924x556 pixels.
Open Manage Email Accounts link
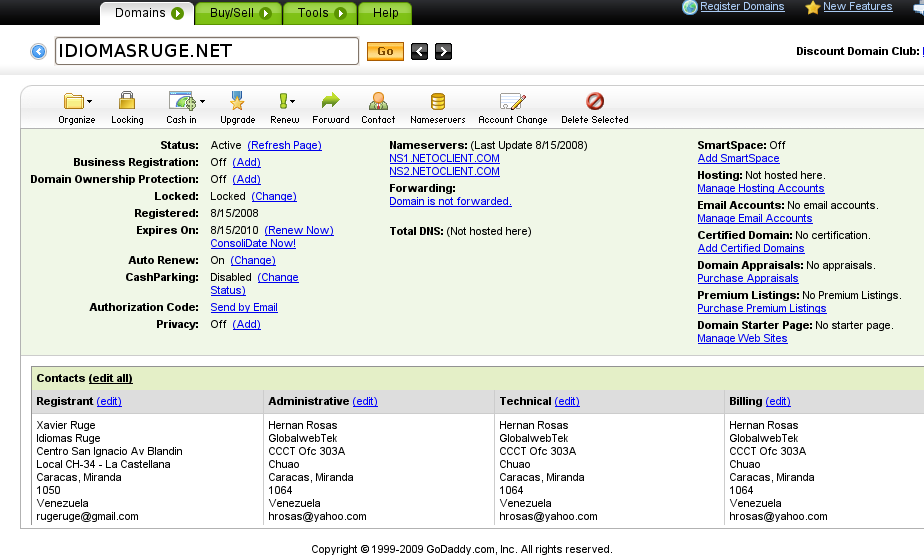[755, 219]
